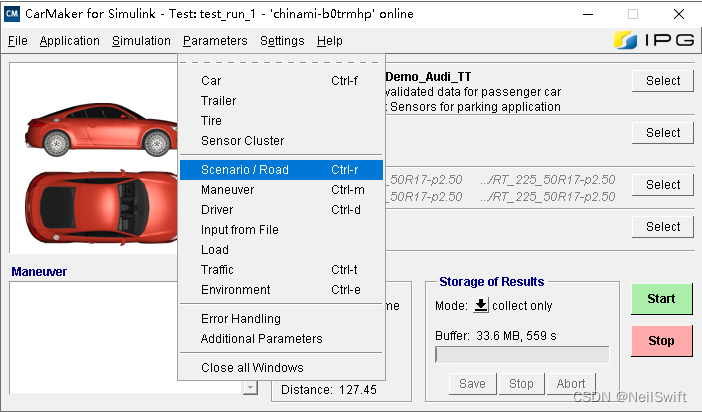Image resolution: width=702 pixels, height=412 pixels.
Task: Click the top-view Audi TT car image
Action: 101,208
